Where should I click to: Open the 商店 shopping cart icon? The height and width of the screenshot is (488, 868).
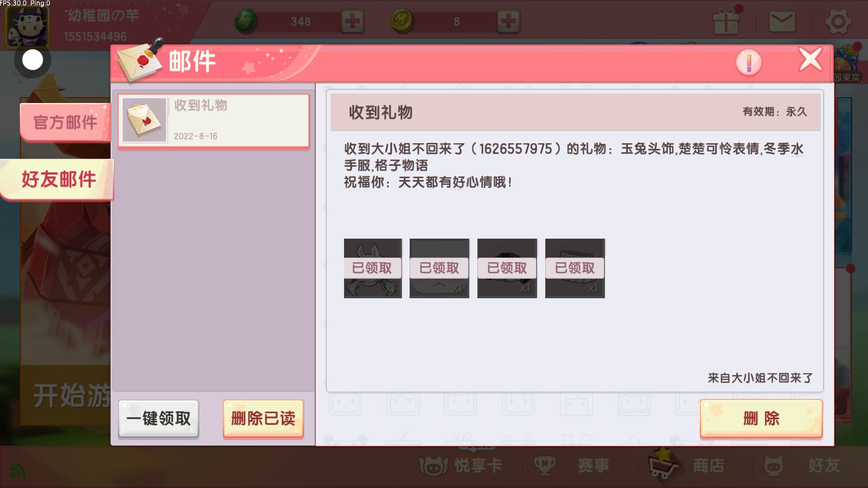pyautogui.click(x=663, y=465)
